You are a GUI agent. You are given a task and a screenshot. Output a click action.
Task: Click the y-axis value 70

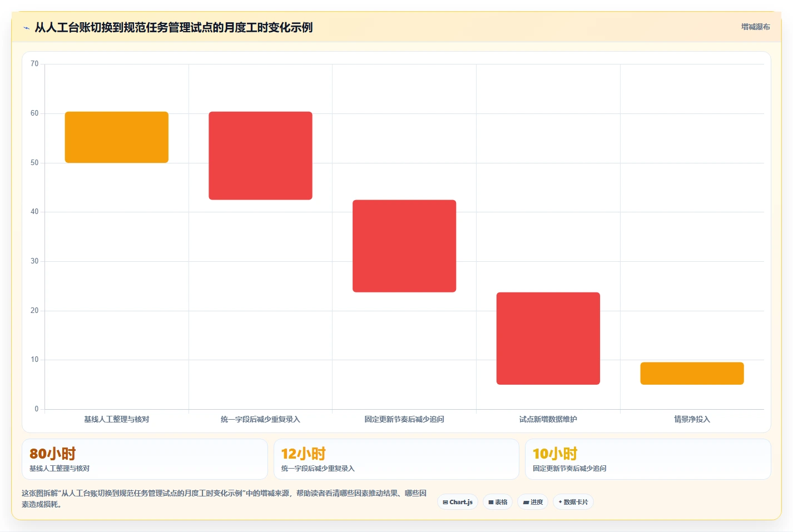click(34, 64)
